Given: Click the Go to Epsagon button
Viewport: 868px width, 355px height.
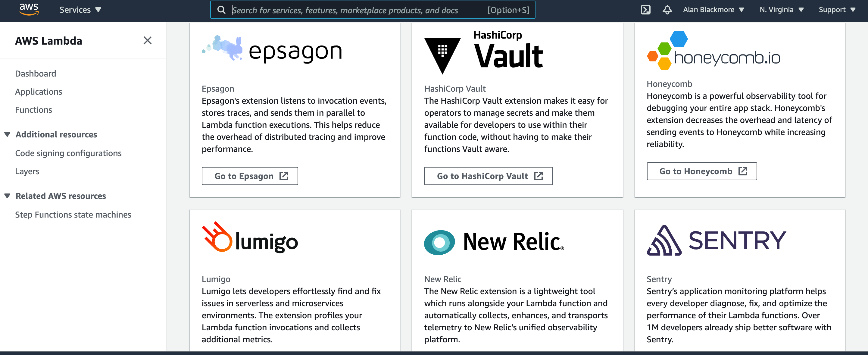Looking at the screenshot, I should [x=250, y=176].
